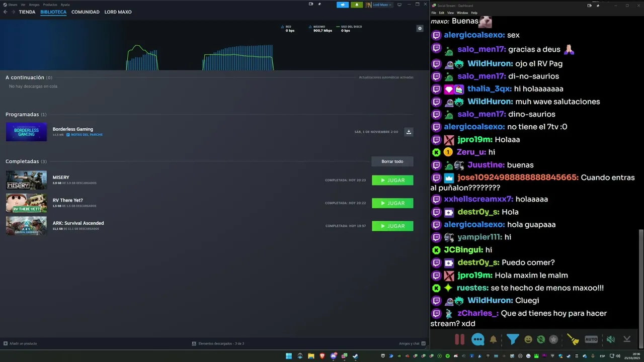This screenshot has height=362, width=644.
Task: Click the ESP language indicator in taskbar
Action: pyautogui.click(x=602, y=356)
